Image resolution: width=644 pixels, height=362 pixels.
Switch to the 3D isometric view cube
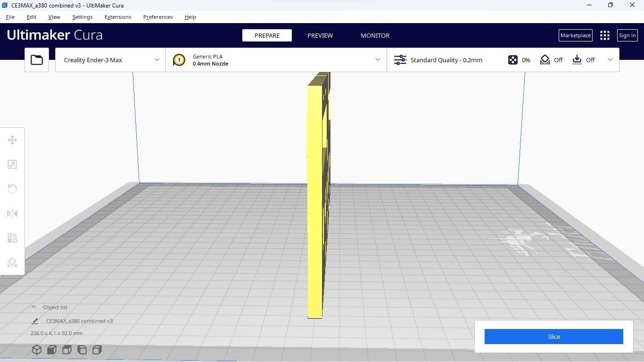(x=37, y=350)
